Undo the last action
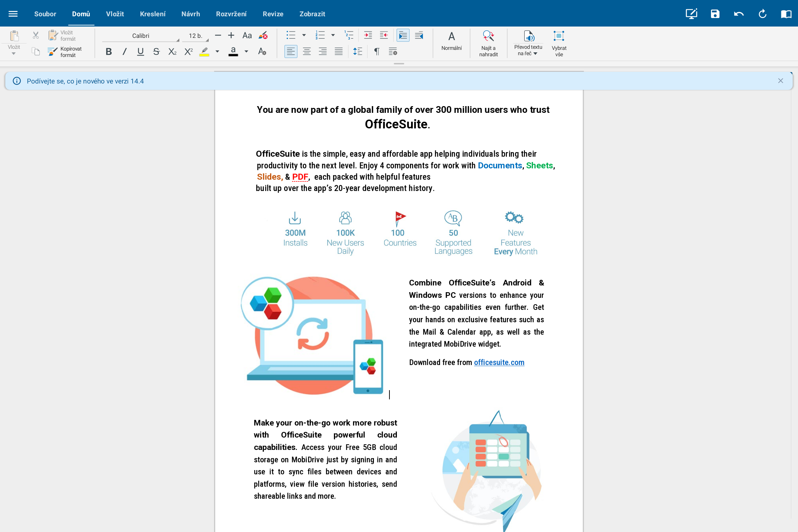The width and height of the screenshot is (798, 532). click(739, 14)
